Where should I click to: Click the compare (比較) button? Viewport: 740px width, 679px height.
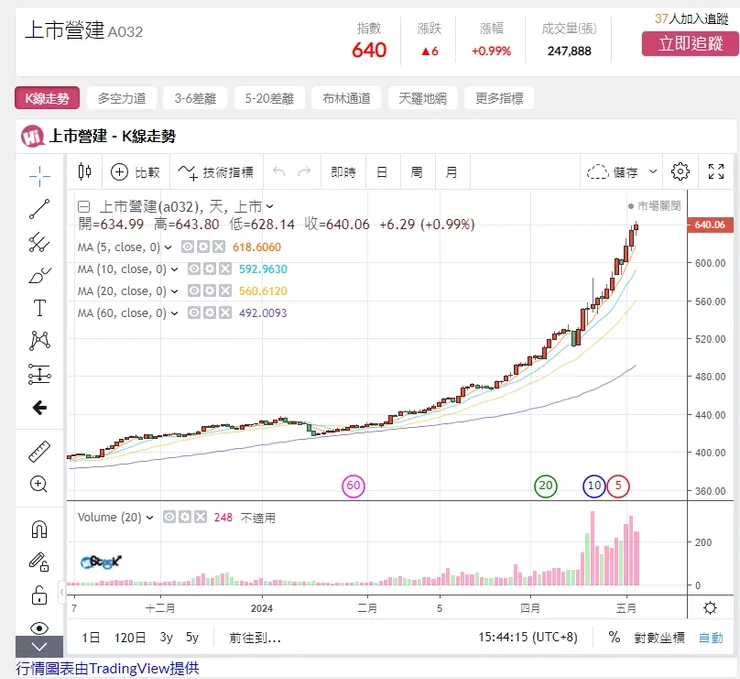pos(135,172)
